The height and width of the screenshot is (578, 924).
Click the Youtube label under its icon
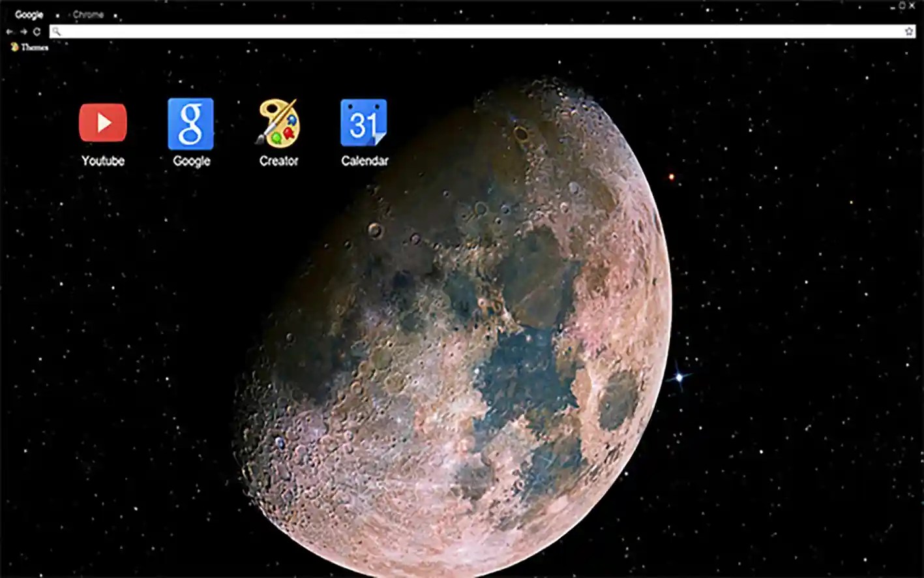point(102,161)
